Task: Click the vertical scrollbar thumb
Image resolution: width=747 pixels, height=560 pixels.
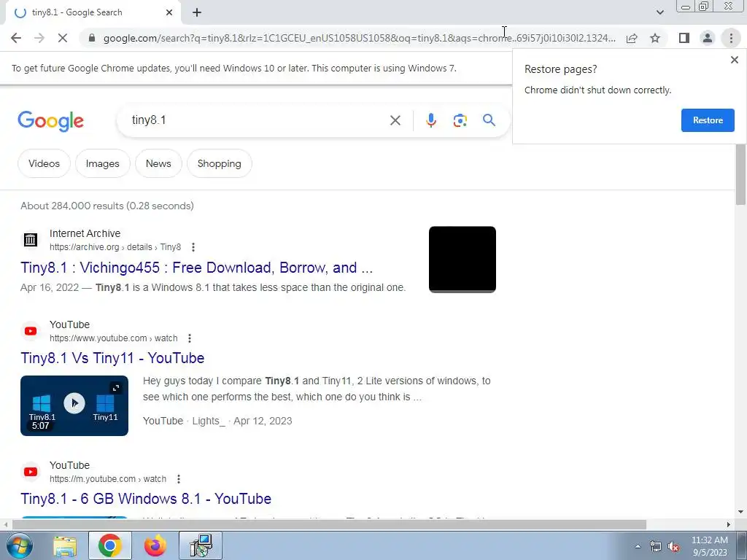Action: [740, 175]
